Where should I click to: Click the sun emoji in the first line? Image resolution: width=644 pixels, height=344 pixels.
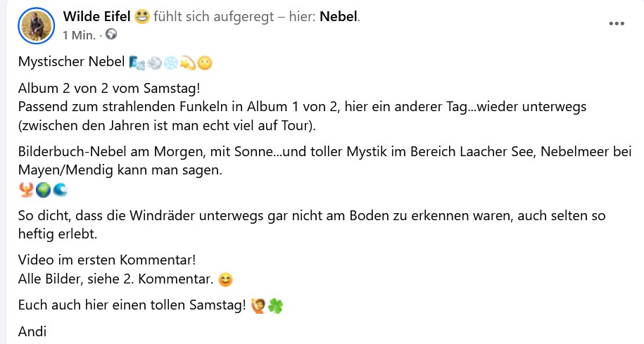click(204, 63)
